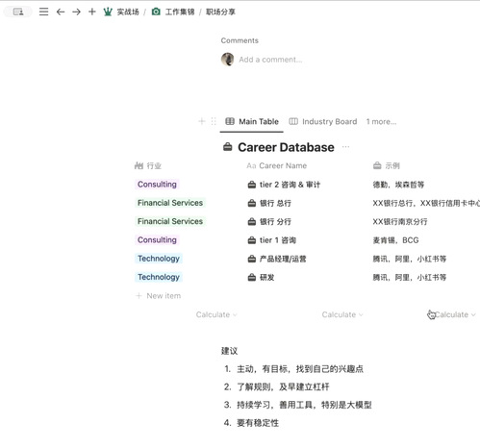Add a new view with the plus beside Main Table
Viewport: 480px width, 448px height.
(202, 121)
